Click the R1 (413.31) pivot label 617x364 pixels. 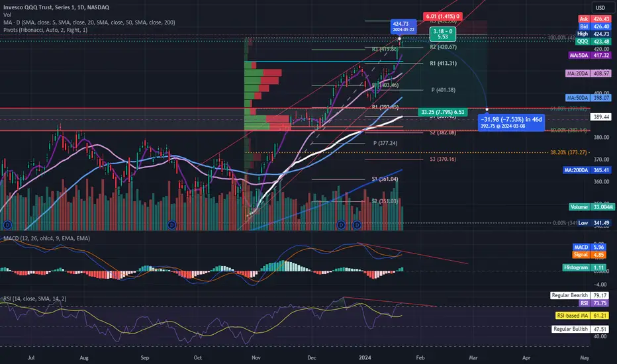click(x=443, y=64)
